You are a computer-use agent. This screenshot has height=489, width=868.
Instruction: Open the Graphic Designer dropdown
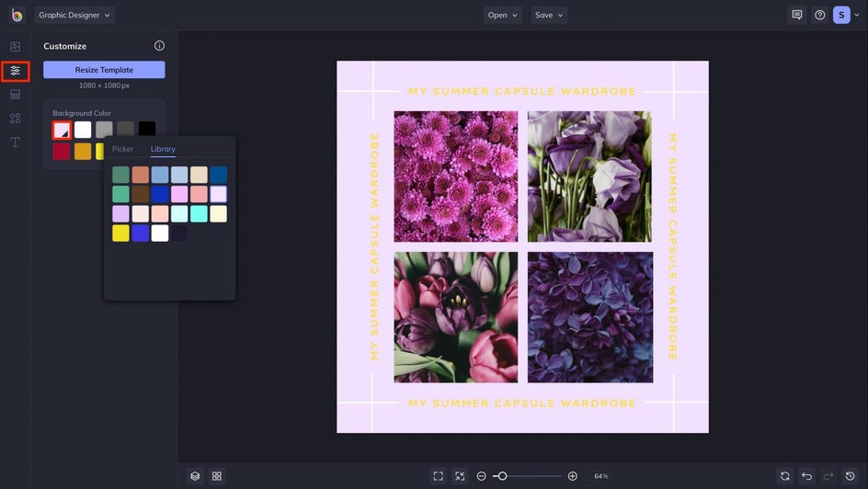click(x=74, y=15)
